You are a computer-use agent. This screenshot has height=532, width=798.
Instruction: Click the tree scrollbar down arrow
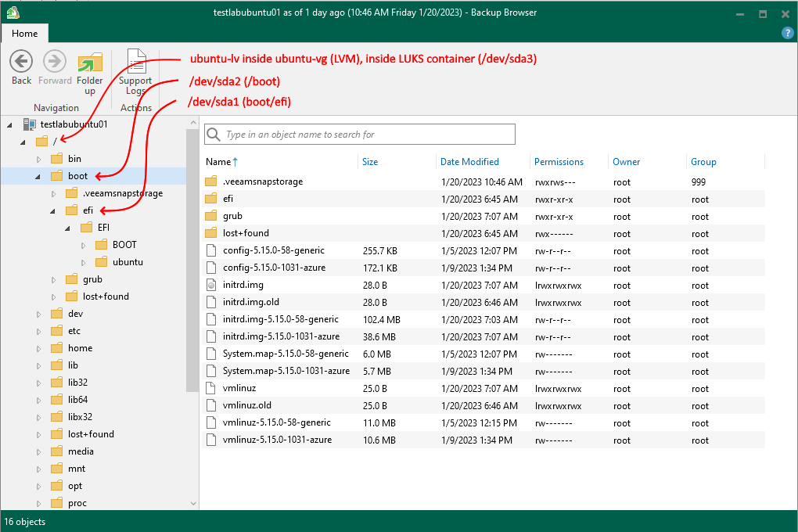pyautogui.click(x=193, y=504)
